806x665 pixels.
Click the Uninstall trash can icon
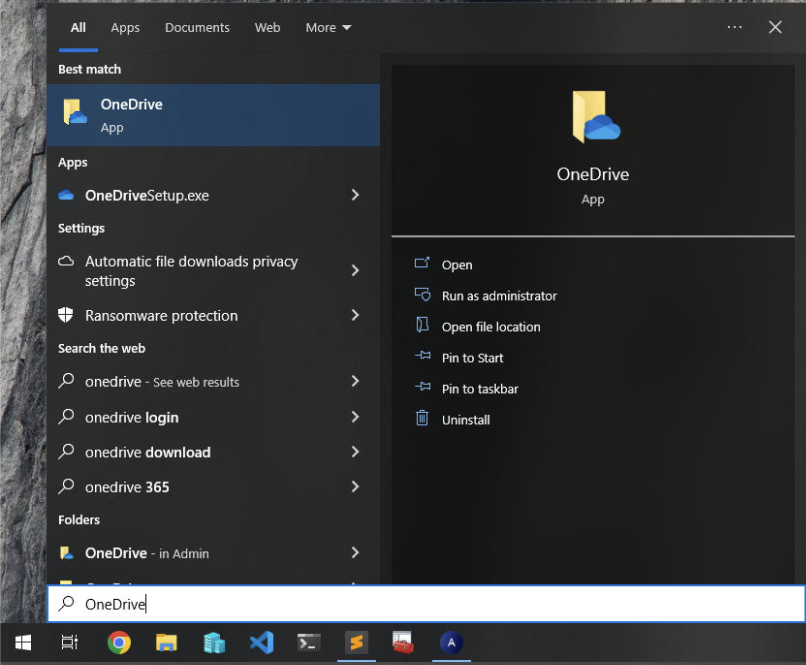422,418
